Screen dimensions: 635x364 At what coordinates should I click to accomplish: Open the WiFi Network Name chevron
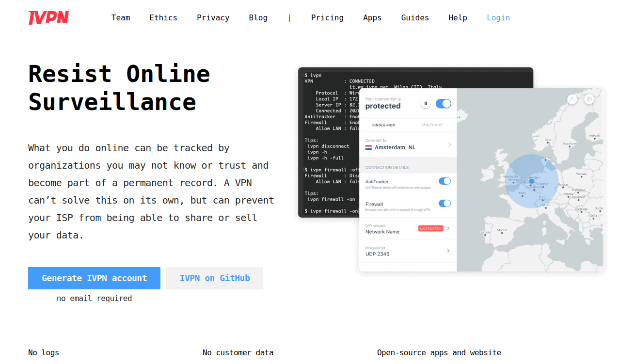[x=448, y=228]
